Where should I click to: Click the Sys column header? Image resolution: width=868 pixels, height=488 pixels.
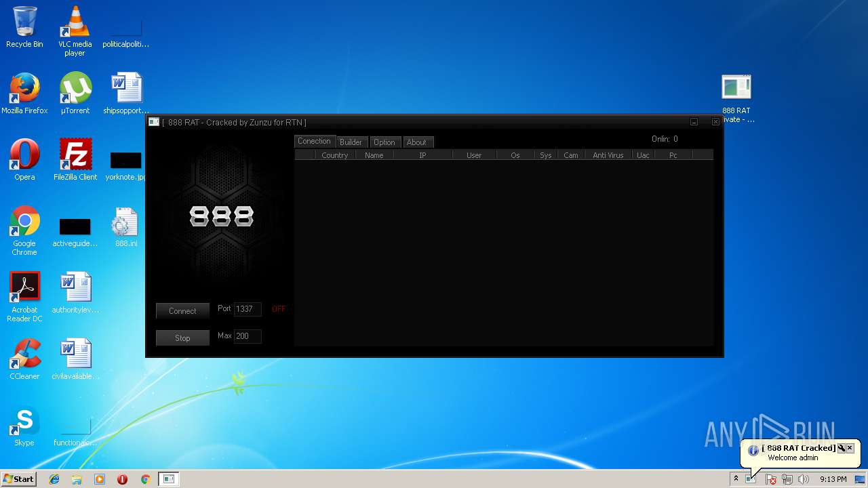pos(546,155)
